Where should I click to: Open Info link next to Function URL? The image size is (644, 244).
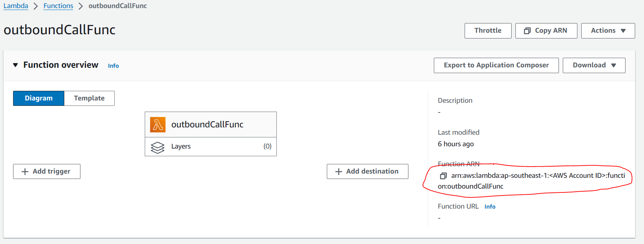tap(490, 207)
